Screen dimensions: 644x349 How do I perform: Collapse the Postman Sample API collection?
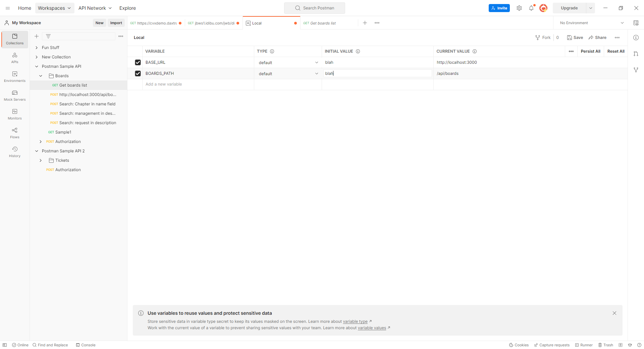[37, 66]
